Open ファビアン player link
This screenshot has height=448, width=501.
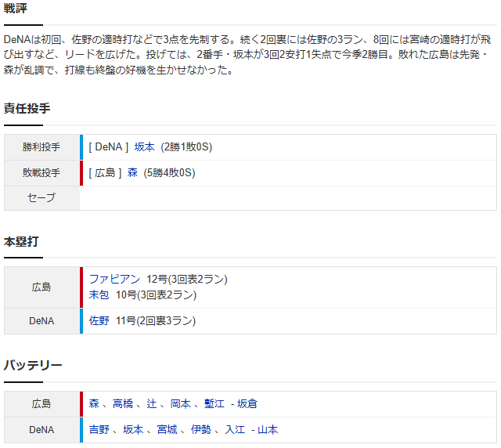tap(114, 279)
